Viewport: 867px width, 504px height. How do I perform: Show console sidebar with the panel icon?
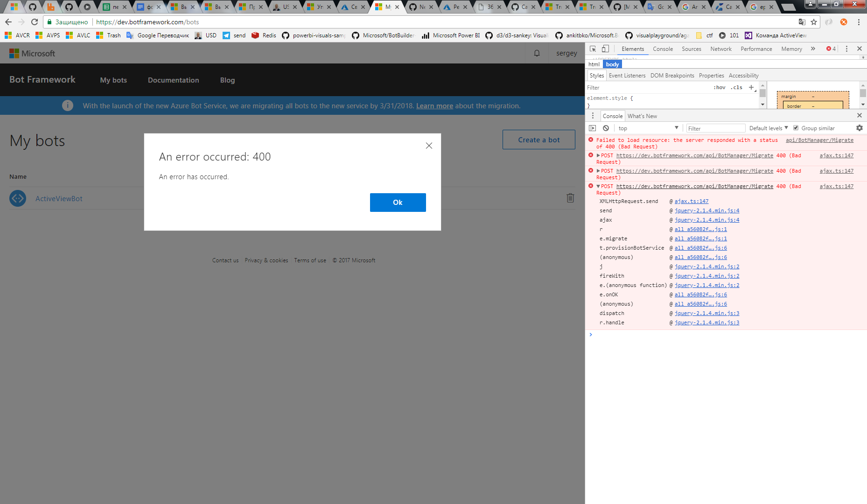click(x=592, y=128)
